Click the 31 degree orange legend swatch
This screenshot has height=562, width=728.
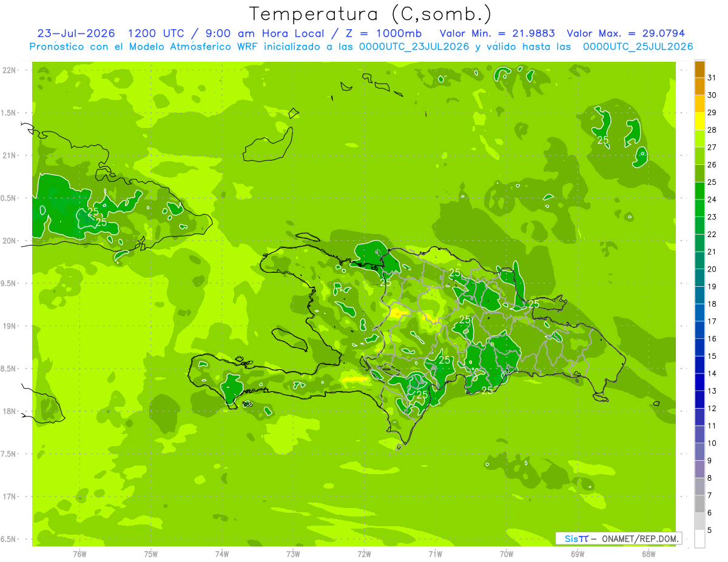coord(699,70)
